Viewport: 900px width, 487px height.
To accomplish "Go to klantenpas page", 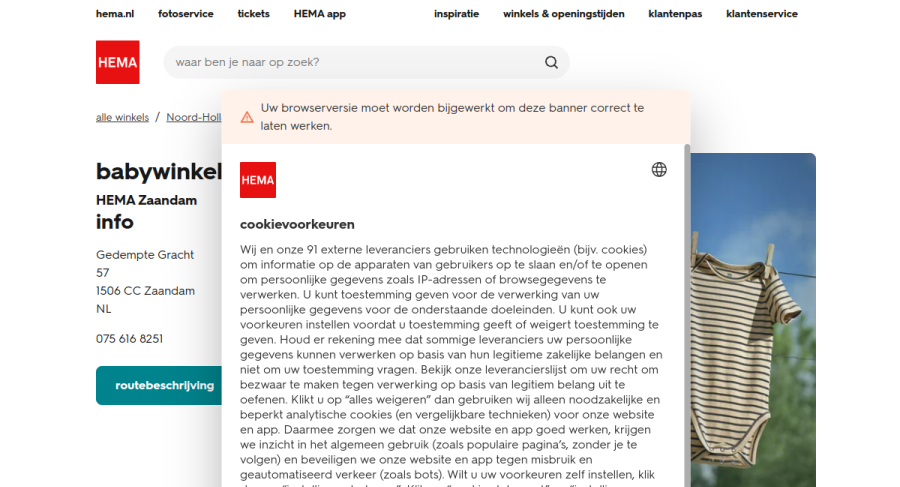I will 675,14.
